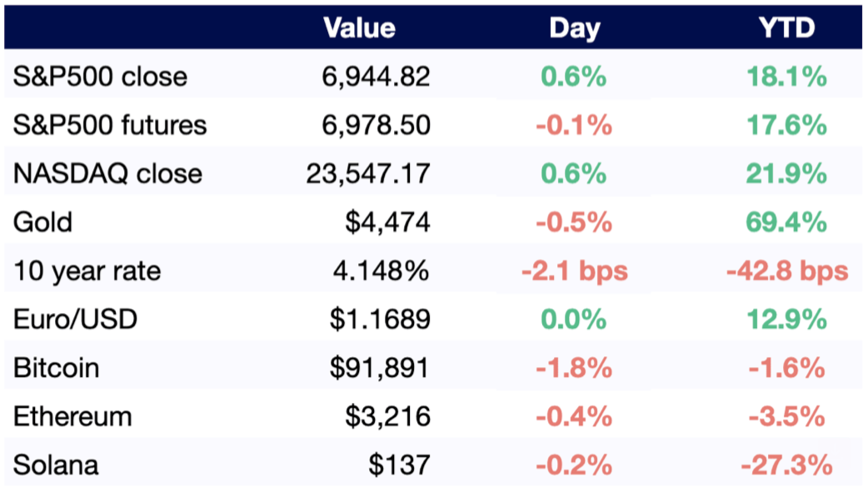This screenshot has height=492, width=868.
Task: Click the Euro/USD row label
Action: [77, 319]
